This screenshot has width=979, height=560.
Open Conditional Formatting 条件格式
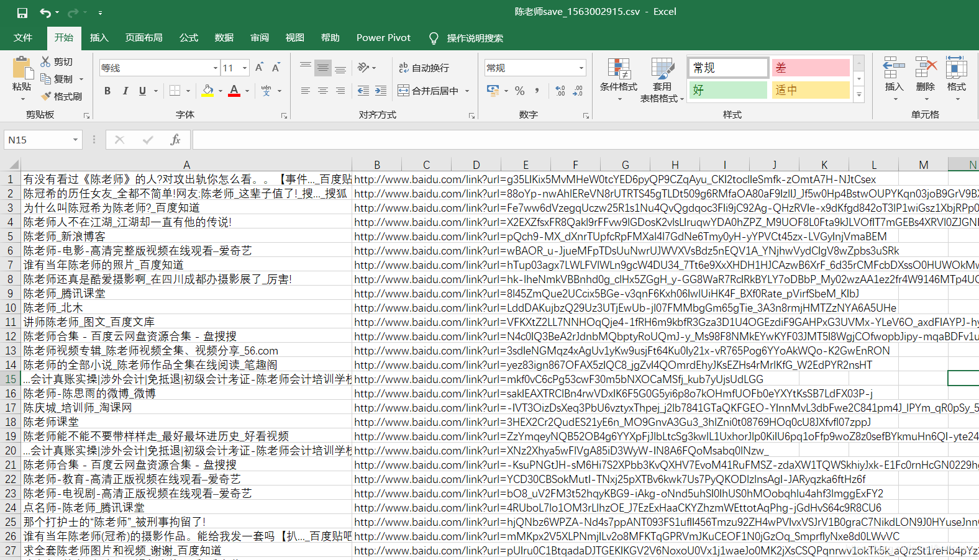(619, 79)
